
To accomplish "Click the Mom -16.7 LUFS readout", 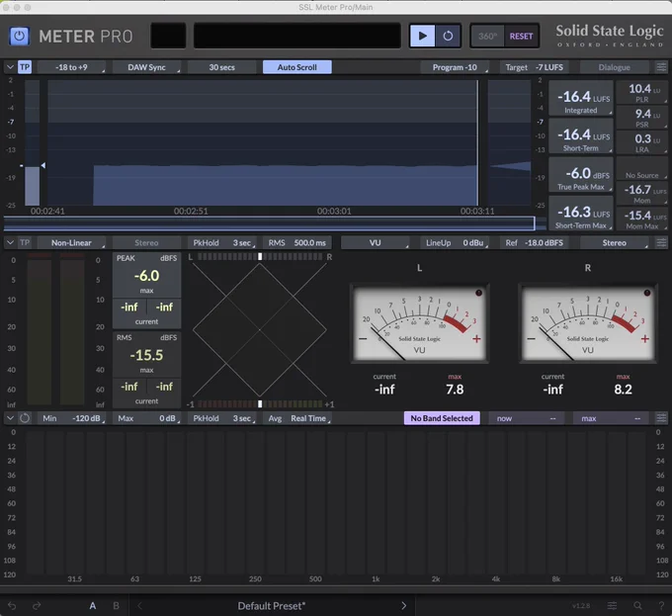I will click(641, 194).
